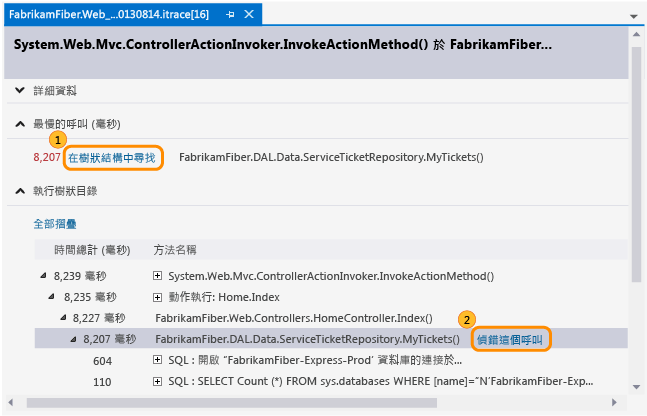Expand the 詳細資料 section
The image size is (647, 416).
pyautogui.click(x=20, y=90)
